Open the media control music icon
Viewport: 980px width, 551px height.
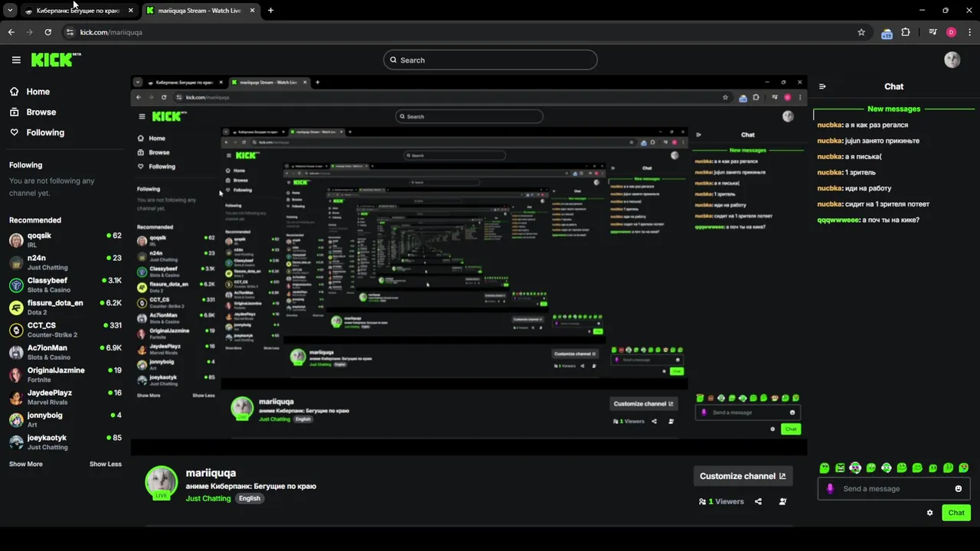coord(933,32)
